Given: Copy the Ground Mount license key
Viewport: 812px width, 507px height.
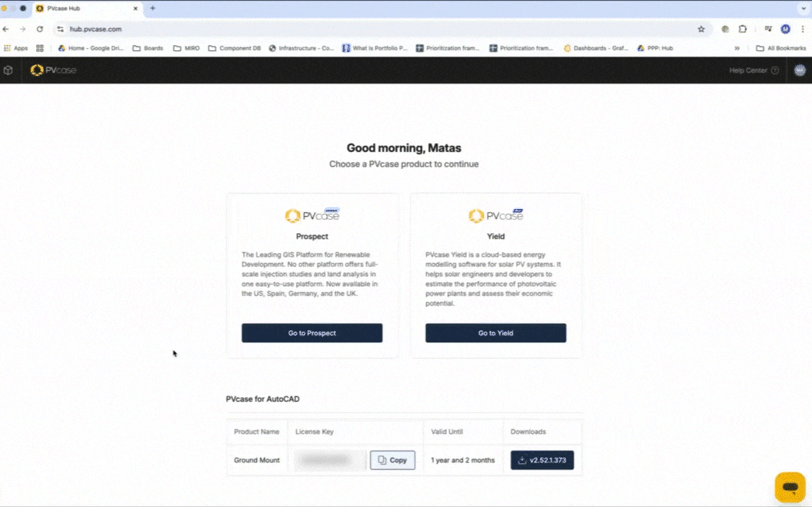Looking at the screenshot, I should pyautogui.click(x=392, y=460).
